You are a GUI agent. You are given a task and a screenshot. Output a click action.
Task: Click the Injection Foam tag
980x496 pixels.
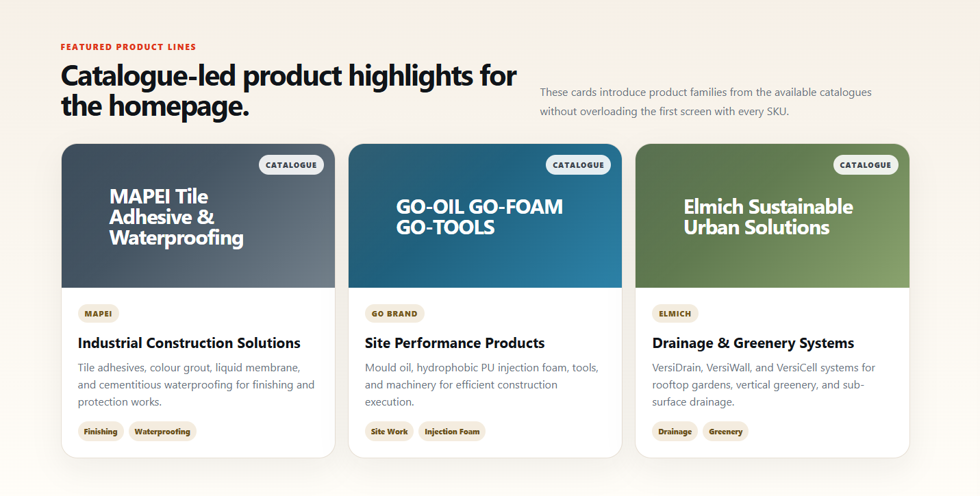(x=452, y=432)
